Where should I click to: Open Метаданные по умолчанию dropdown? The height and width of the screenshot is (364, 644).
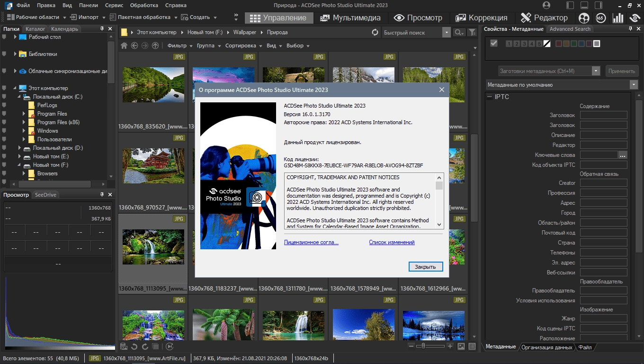[562, 85]
